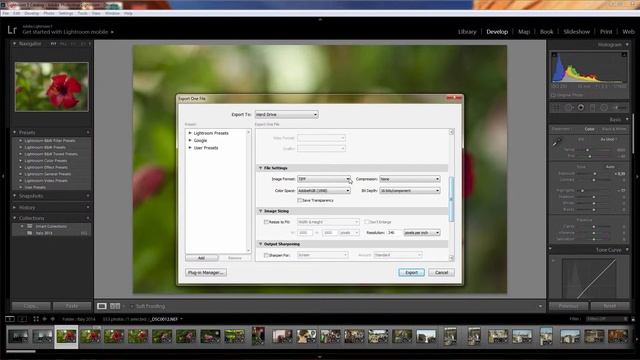Select the Crop Overlay tool icon
The width and height of the screenshot is (640, 360).
[556, 107]
